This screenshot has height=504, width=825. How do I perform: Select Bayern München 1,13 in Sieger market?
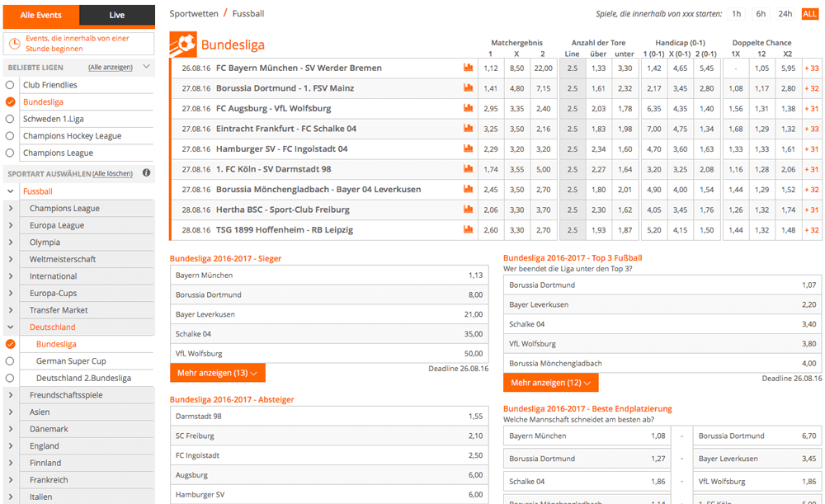click(329, 276)
